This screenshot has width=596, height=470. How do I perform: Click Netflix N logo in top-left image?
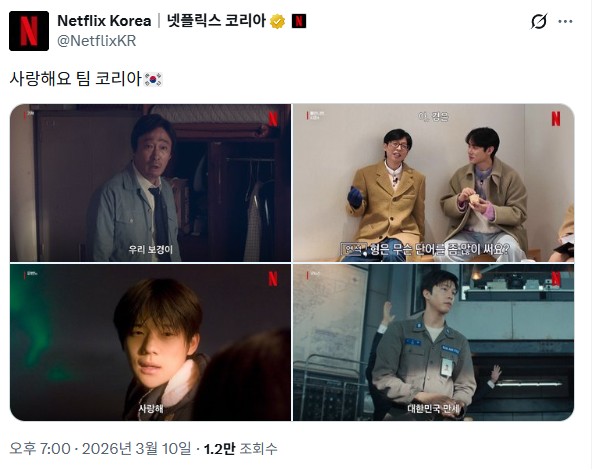point(273,119)
